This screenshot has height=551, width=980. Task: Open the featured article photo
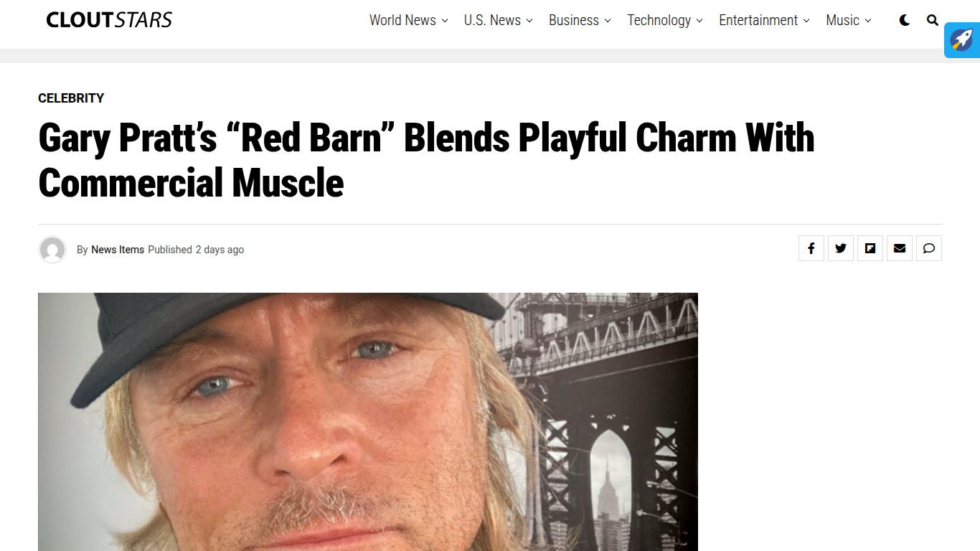368,422
